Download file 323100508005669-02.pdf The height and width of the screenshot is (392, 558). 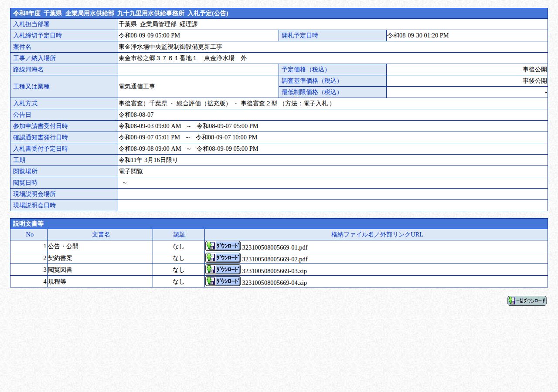click(223, 257)
